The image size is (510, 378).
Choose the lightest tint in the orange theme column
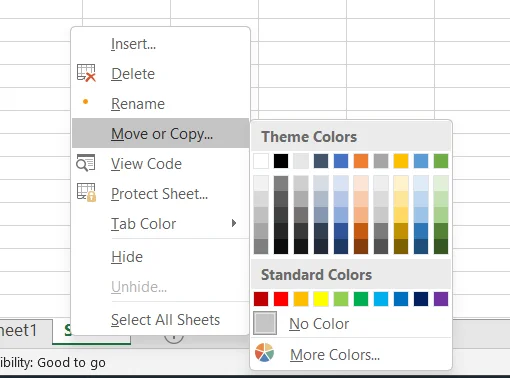point(361,183)
